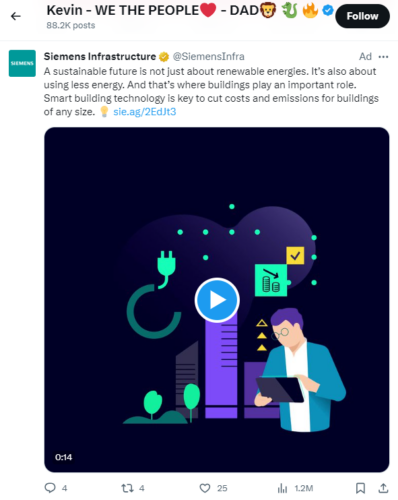This screenshot has width=398, height=500.
Task: View post analytics bar chart icon
Action: click(x=282, y=489)
